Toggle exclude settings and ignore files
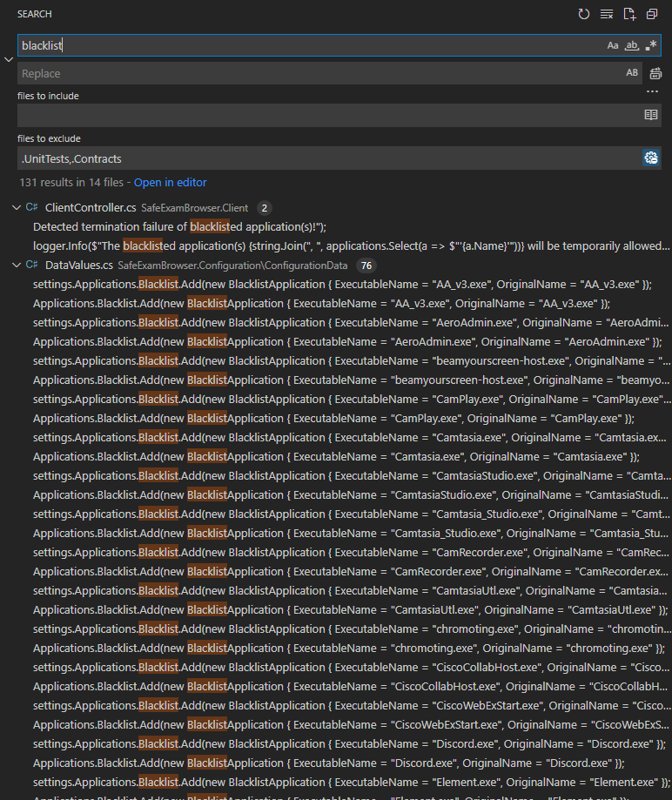This screenshot has height=800, width=672. pos(650,158)
